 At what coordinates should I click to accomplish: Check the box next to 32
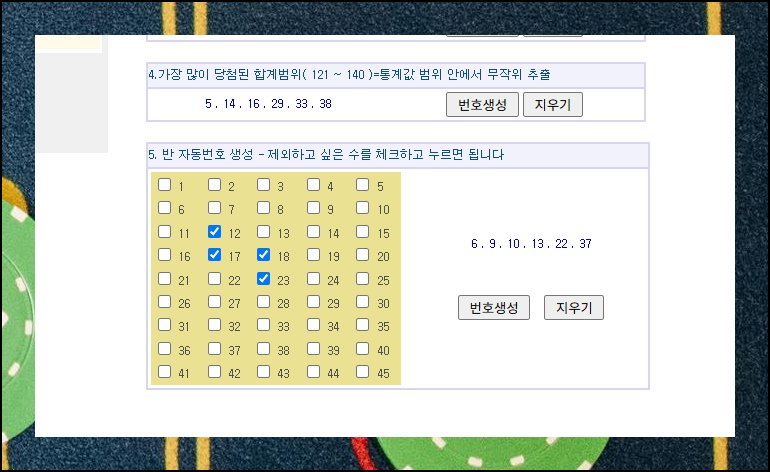215,325
